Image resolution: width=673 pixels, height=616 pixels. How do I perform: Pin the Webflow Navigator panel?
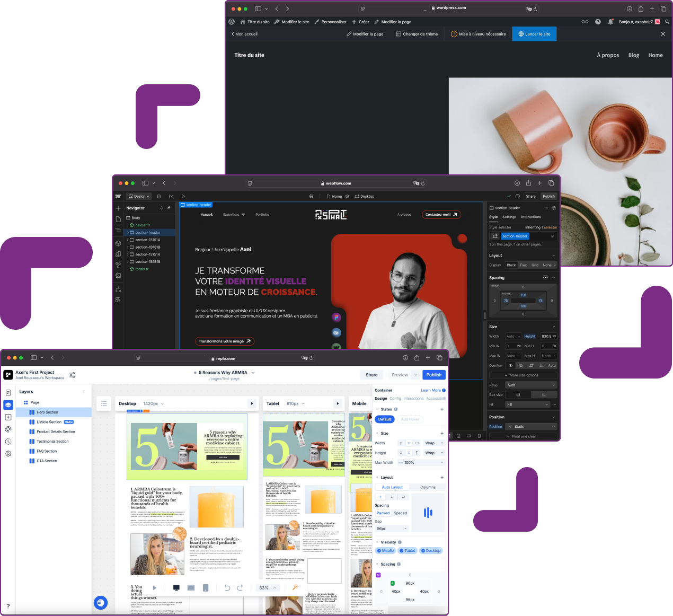tap(169, 208)
